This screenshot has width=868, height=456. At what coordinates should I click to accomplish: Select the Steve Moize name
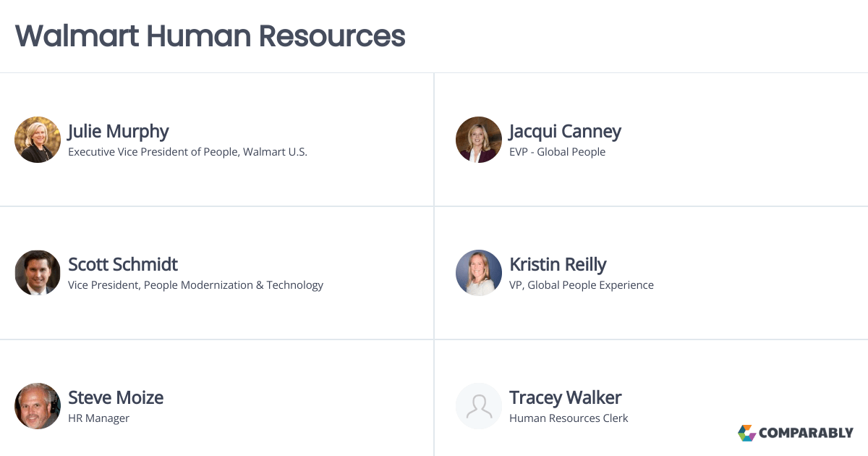tap(116, 397)
